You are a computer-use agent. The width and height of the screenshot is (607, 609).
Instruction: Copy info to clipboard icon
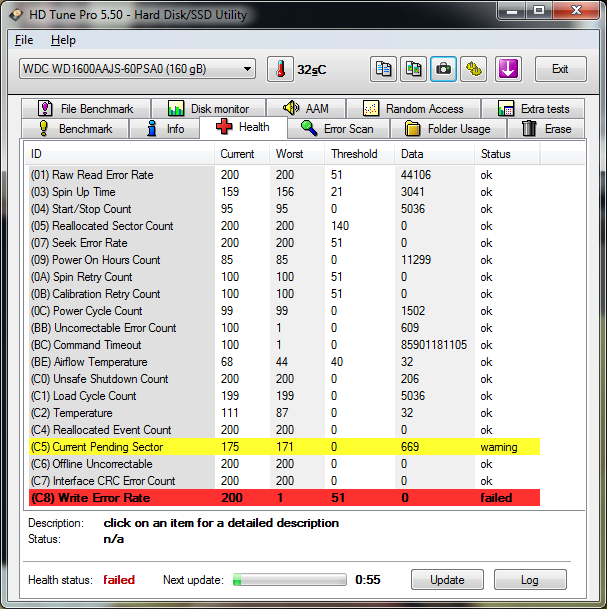point(383,69)
